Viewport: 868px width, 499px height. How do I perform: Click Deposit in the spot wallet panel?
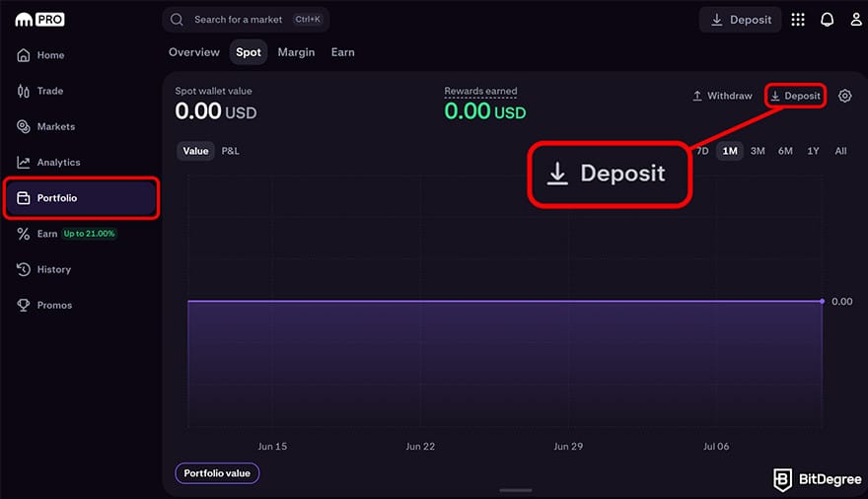click(x=795, y=96)
